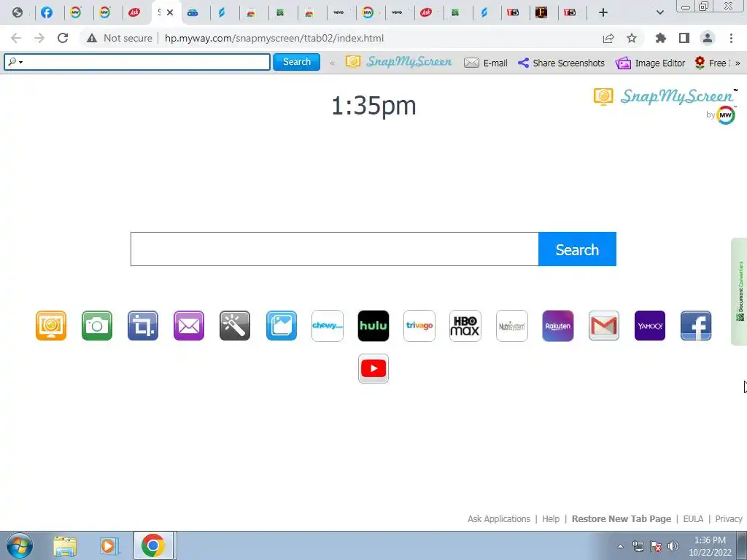Viewport: 747px width, 560px height.
Task: Reload the current page
Action: point(63,38)
